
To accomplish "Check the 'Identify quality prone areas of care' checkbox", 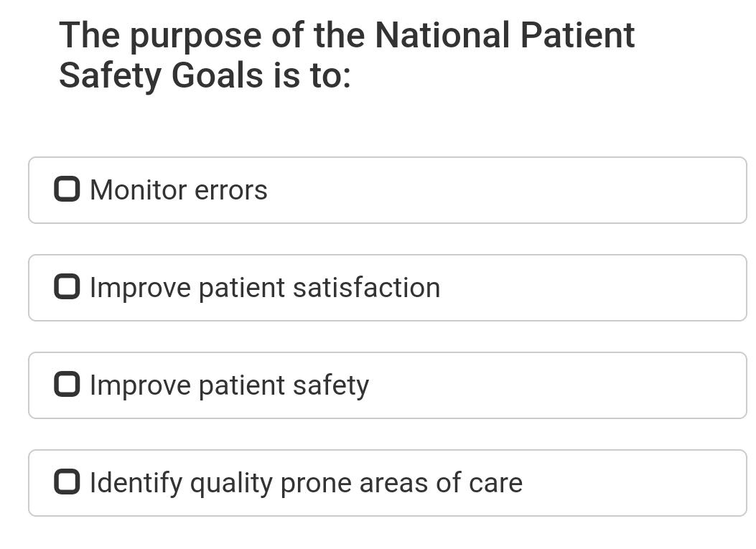I will coord(67,482).
